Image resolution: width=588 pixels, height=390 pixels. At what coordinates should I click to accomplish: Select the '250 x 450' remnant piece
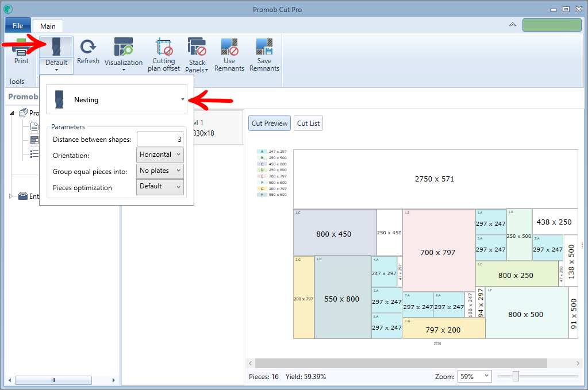pyautogui.click(x=389, y=232)
